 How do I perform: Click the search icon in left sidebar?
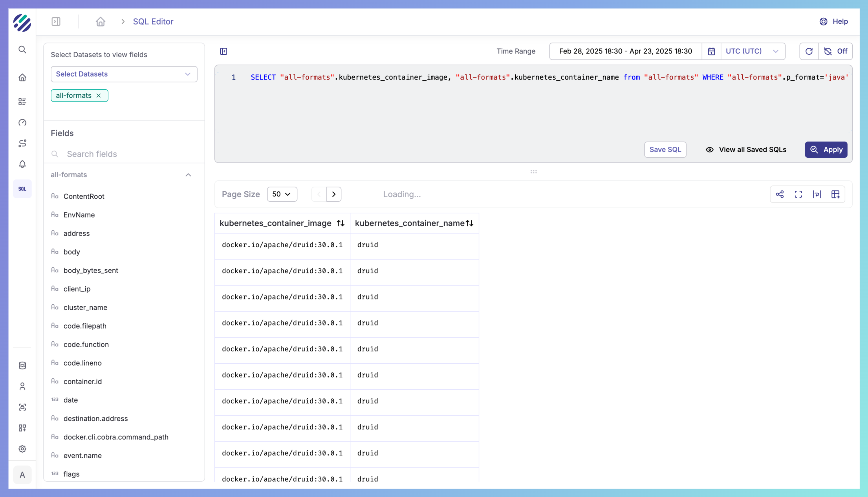(x=22, y=49)
